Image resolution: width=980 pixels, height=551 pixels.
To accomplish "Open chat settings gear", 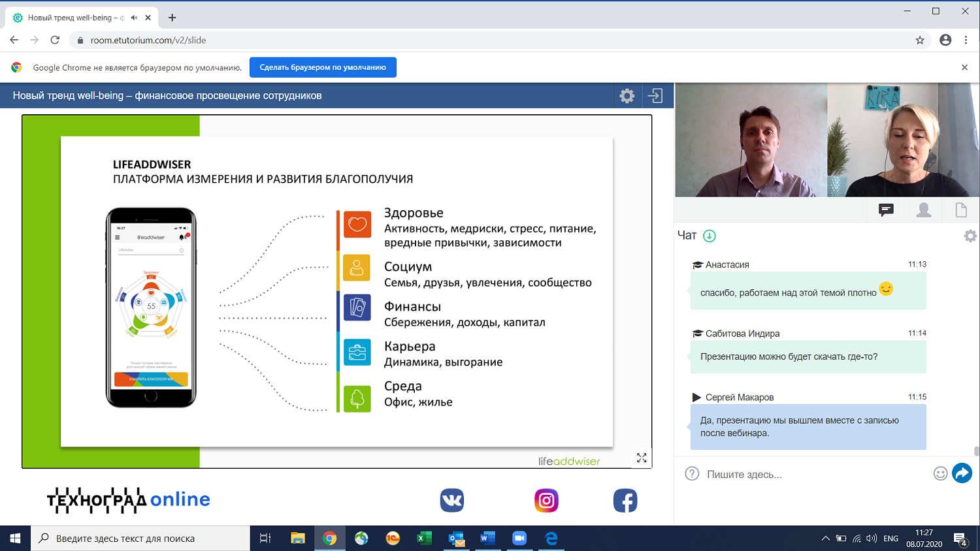I will tap(970, 236).
